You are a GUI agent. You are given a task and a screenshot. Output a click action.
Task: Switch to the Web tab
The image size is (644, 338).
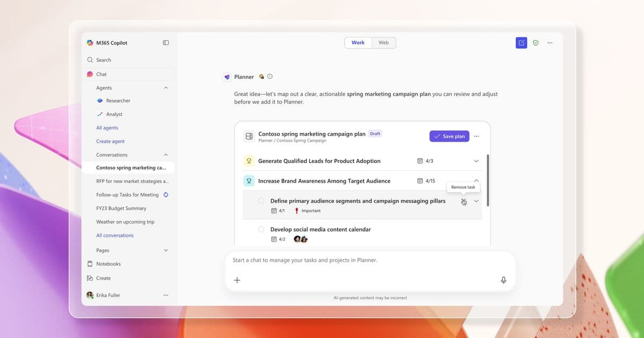point(384,42)
